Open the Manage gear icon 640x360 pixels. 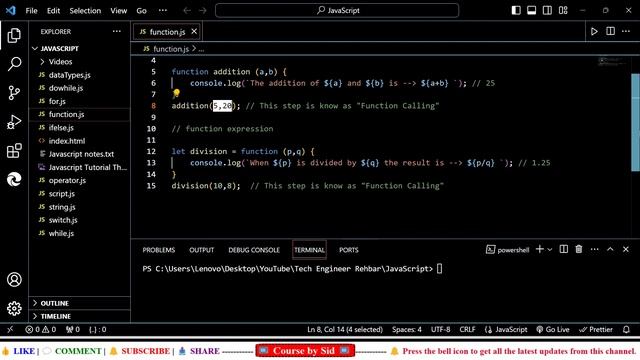(x=14, y=308)
